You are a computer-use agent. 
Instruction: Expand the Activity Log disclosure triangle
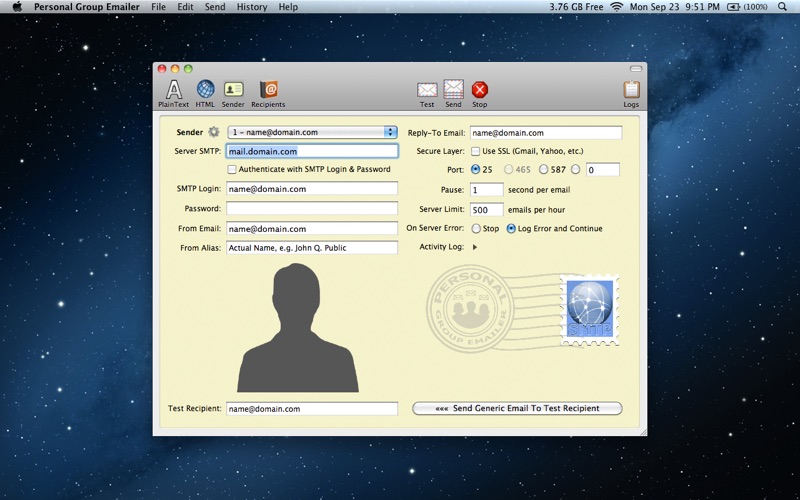(x=475, y=247)
